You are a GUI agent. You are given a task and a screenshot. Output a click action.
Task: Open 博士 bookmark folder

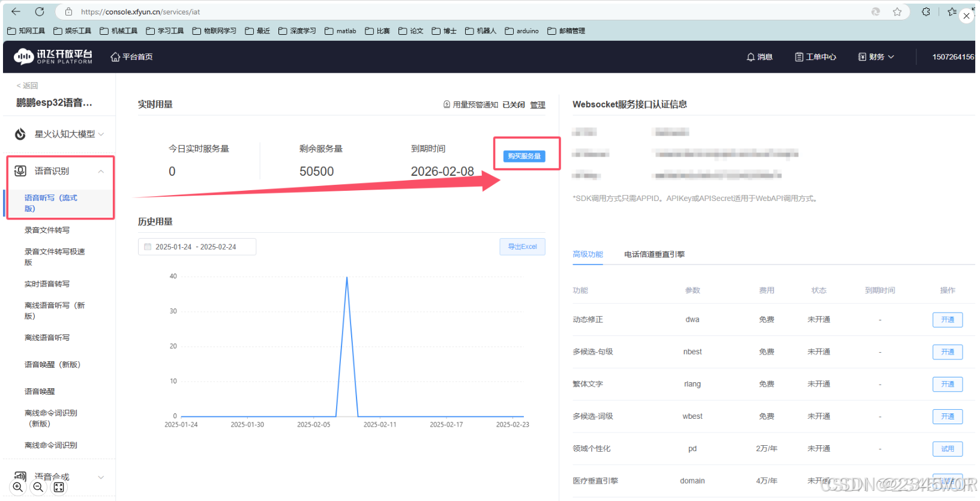point(444,31)
